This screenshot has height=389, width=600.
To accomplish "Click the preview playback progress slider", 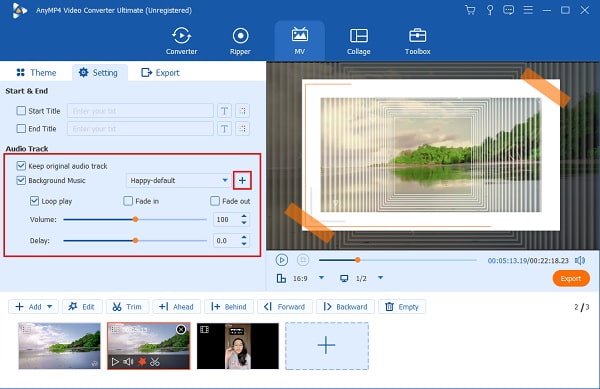I will (398, 260).
